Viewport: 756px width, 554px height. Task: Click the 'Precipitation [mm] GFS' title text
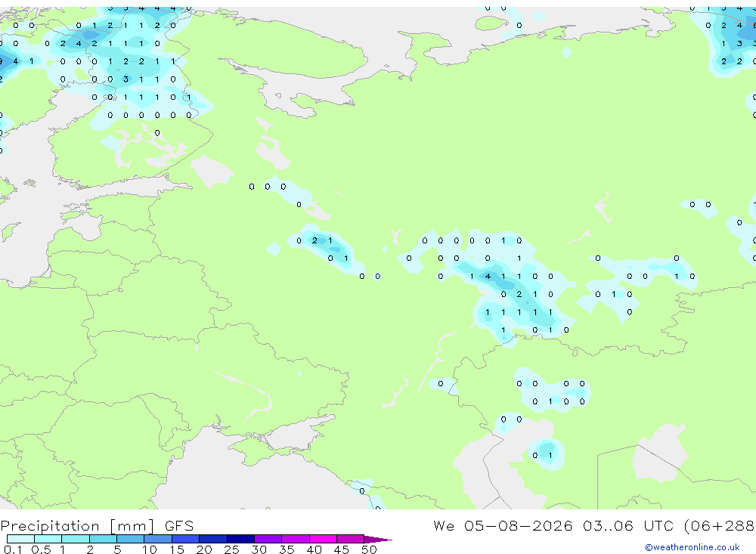97,525
